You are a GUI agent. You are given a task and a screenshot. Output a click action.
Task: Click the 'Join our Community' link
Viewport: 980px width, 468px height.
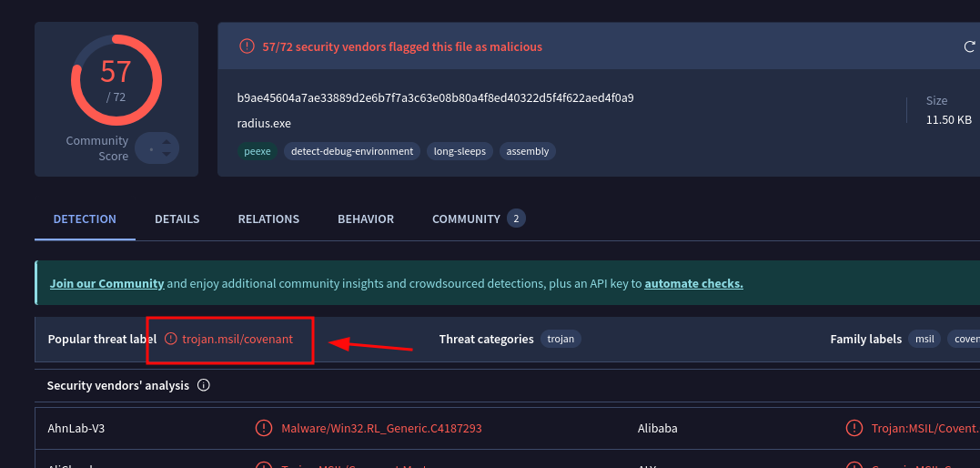[x=106, y=283]
